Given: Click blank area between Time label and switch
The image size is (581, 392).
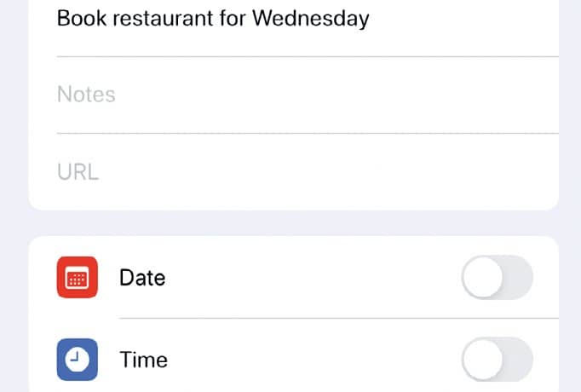Looking at the screenshot, I should click(315, 360).
